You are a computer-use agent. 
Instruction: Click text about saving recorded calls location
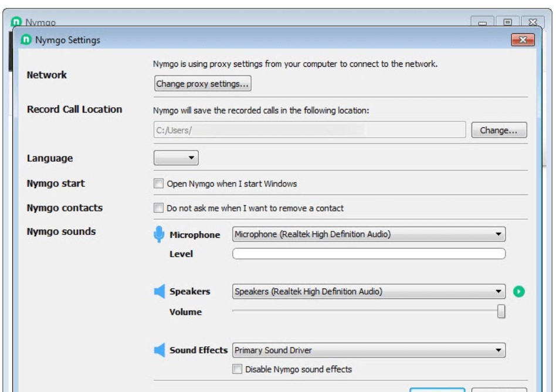(x=261, y=110)
